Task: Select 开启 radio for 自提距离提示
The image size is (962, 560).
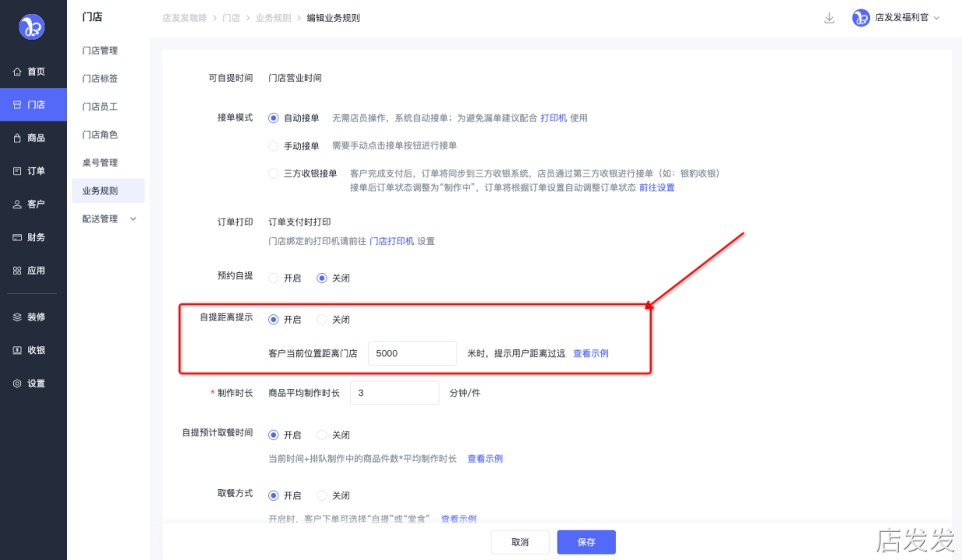Action: pos(273,320)
